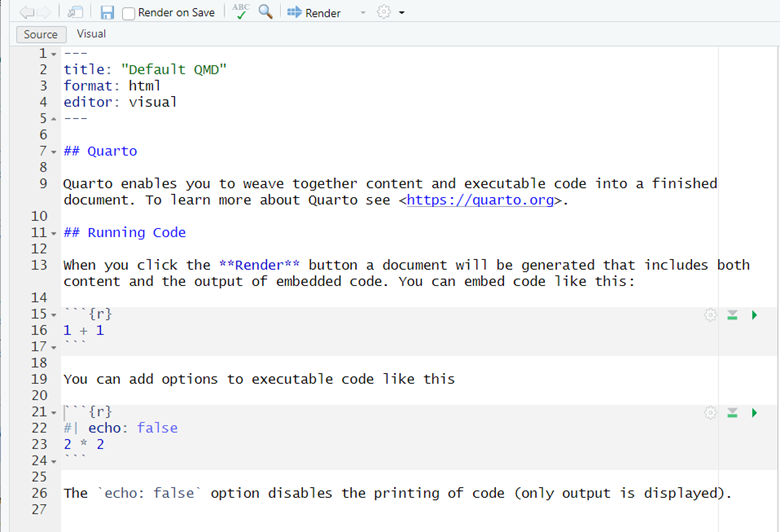780x532 pixels.
Task: Click the Render button
Action: 314,12
